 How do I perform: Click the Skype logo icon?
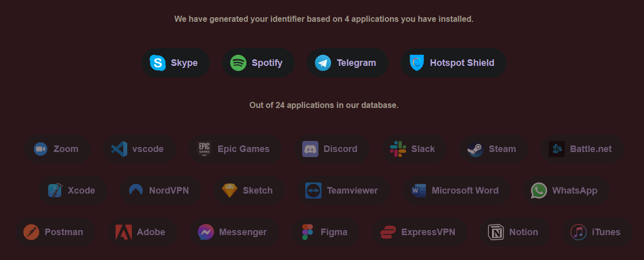click(158, 63)
